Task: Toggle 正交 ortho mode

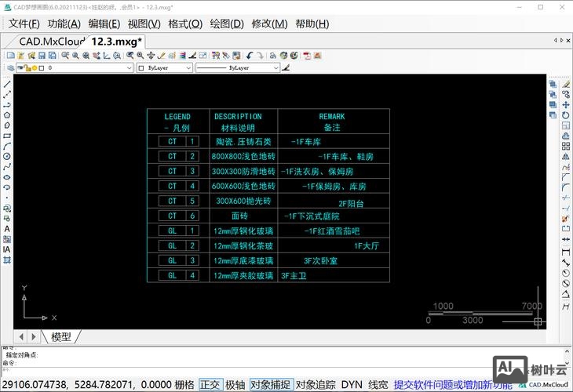Action: tap(210, 385)
